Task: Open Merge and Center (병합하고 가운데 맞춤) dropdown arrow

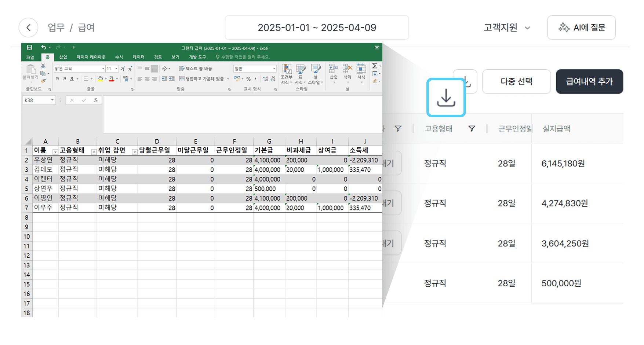Action: pos(228,79)
